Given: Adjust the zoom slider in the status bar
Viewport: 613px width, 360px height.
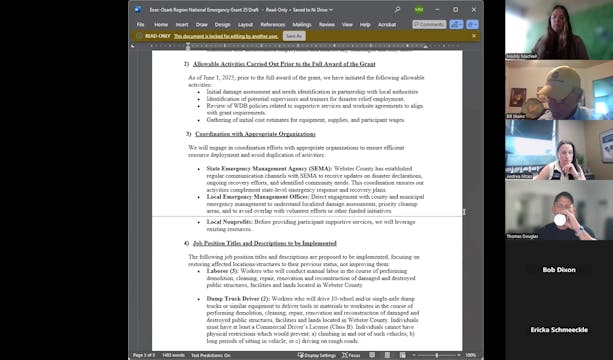Looking at the screenshot, I should [436, 355].
